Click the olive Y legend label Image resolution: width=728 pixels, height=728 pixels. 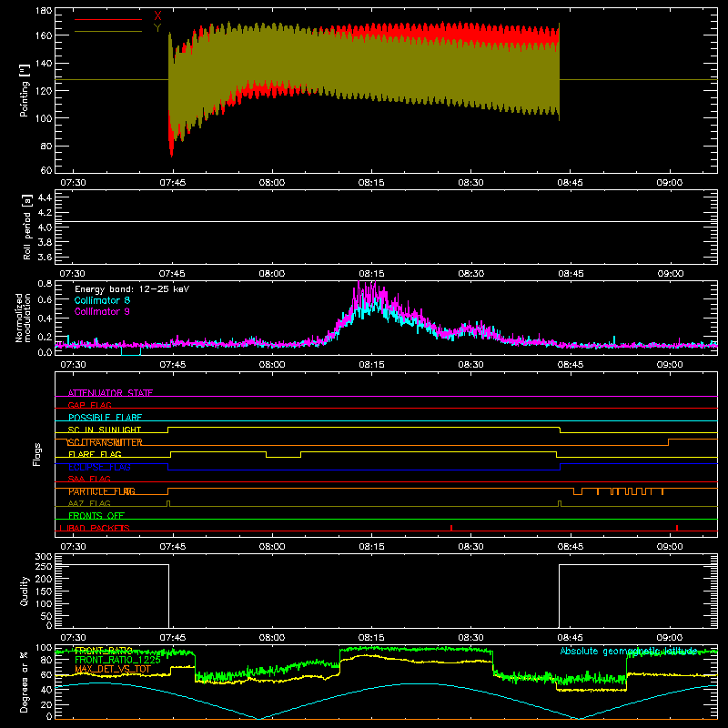157,28
